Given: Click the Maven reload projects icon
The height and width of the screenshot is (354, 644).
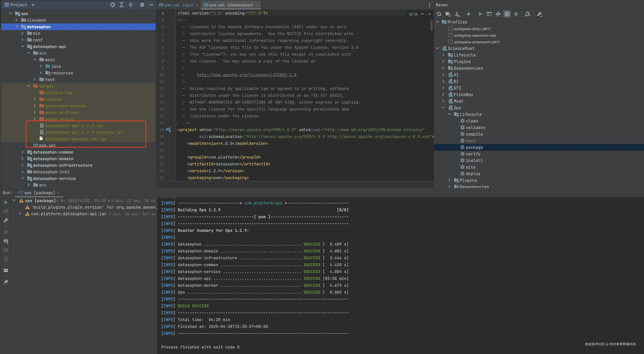Looking at the screenshot, I should (439, 14).
